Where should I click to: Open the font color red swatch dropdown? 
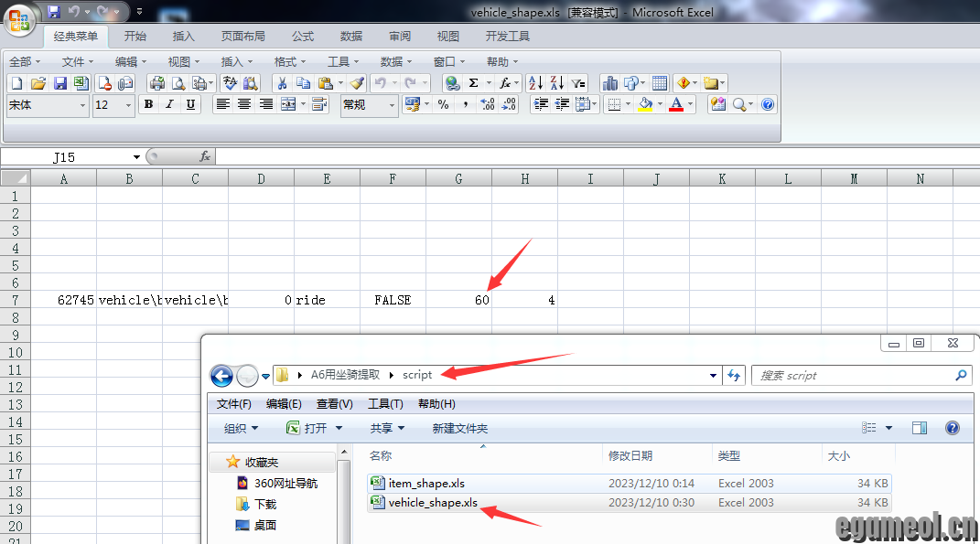[689, 105]
